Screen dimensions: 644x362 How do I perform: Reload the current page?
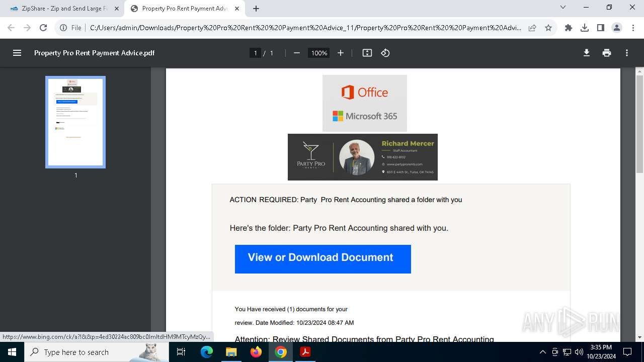(43, 28)
